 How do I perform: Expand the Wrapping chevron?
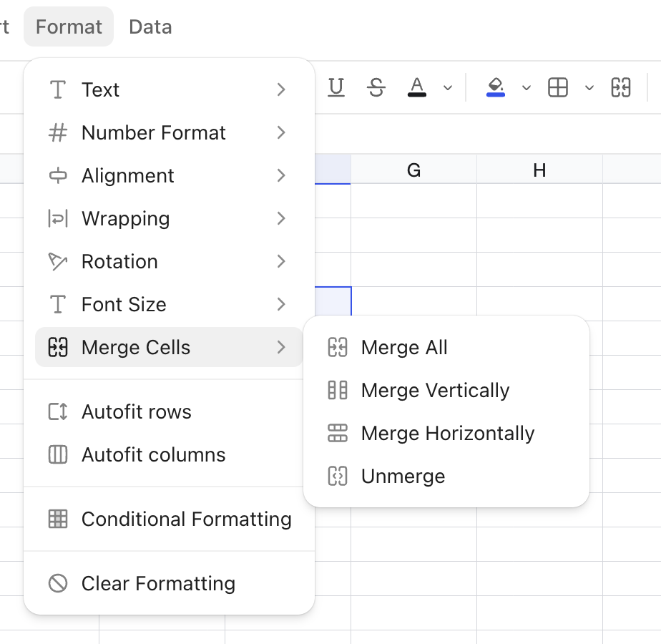(x=281, y=218)
